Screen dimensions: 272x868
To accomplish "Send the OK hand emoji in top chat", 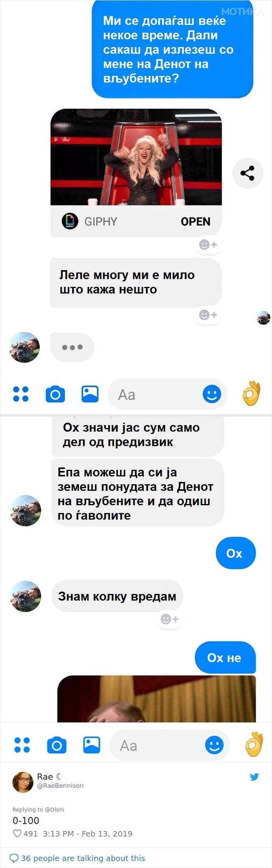I will [x=252, y=393].
